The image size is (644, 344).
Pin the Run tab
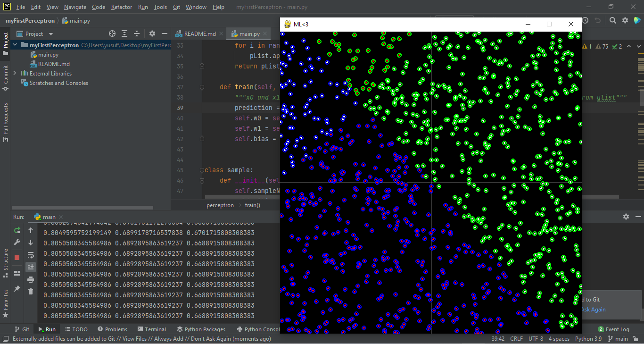point(17,288)
